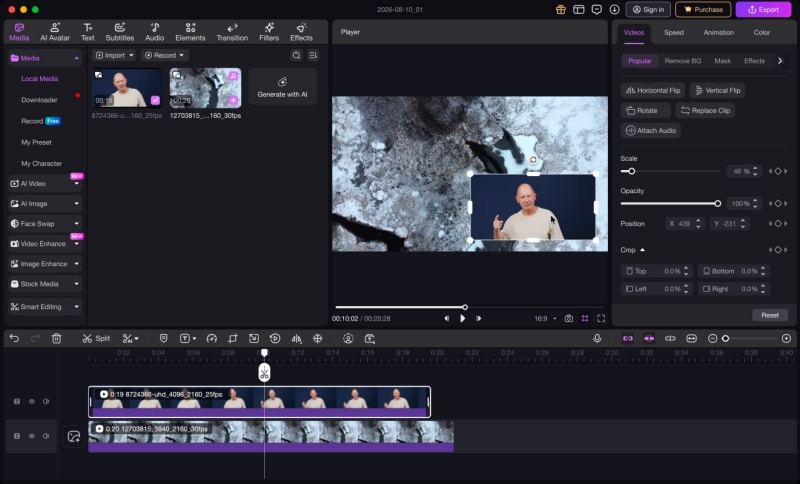
Task: Switch to the Text tab
Action: click(x=88, y=32)
